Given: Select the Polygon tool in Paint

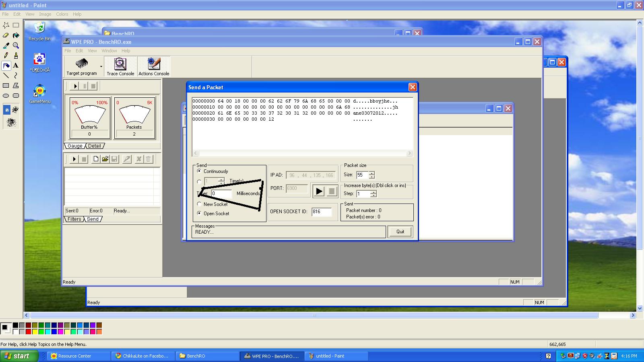Looking at the screenshot, I should tap(16, 86).
